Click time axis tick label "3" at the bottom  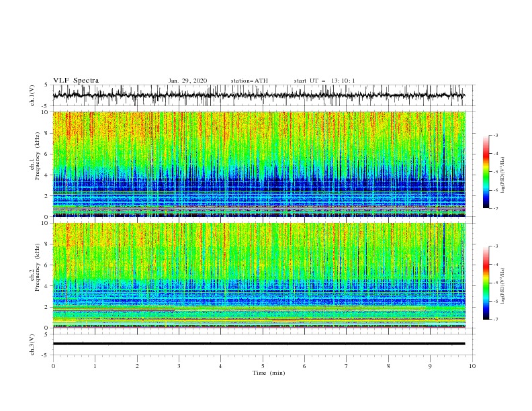click(x=179, y=366)
